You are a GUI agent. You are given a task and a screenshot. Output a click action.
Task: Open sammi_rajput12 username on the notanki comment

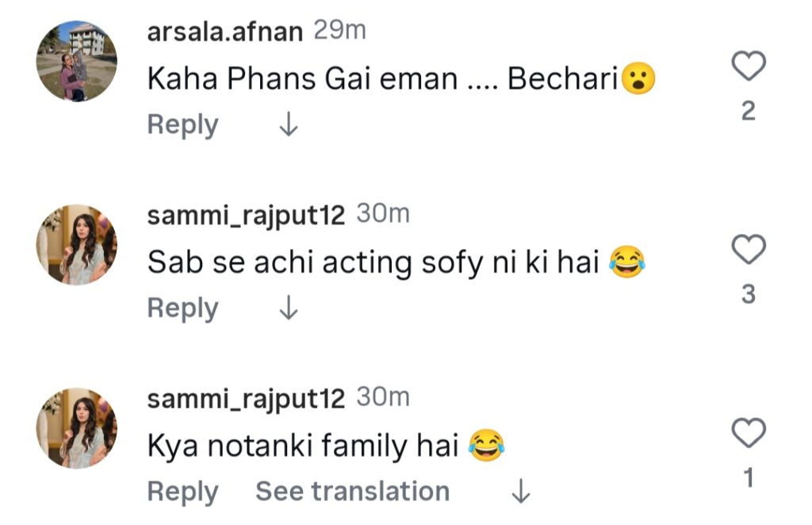tap(246, 399)
